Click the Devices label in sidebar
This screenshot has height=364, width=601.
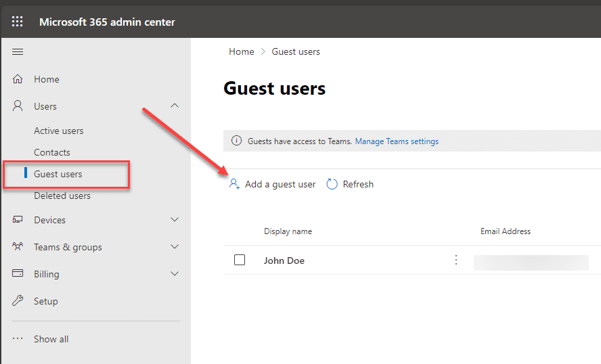pyautogui.click(x=50, y=220)
